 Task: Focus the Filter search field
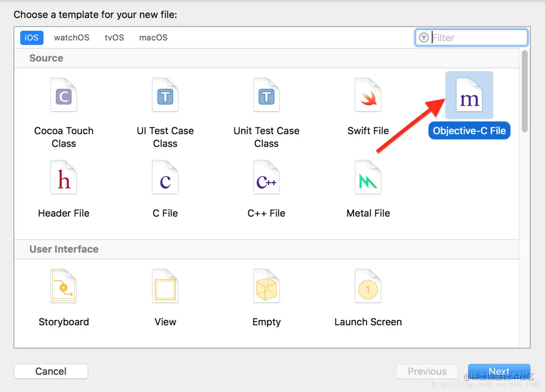point(477,38)
